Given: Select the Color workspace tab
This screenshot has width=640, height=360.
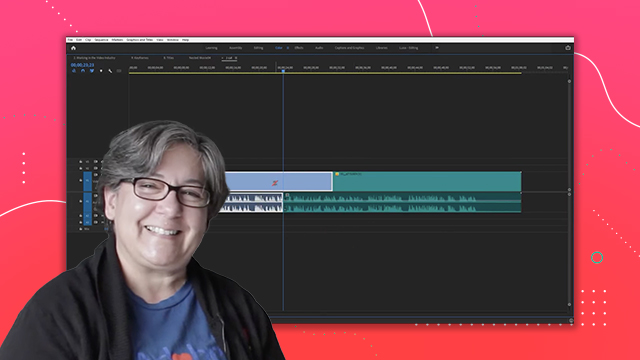Looking at the screenshot, I should click(279, 48).
